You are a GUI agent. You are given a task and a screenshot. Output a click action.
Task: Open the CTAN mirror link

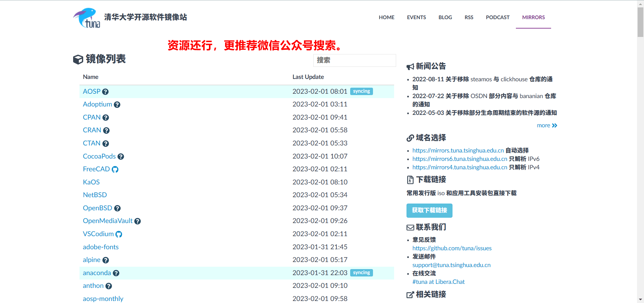click(92, 143)
